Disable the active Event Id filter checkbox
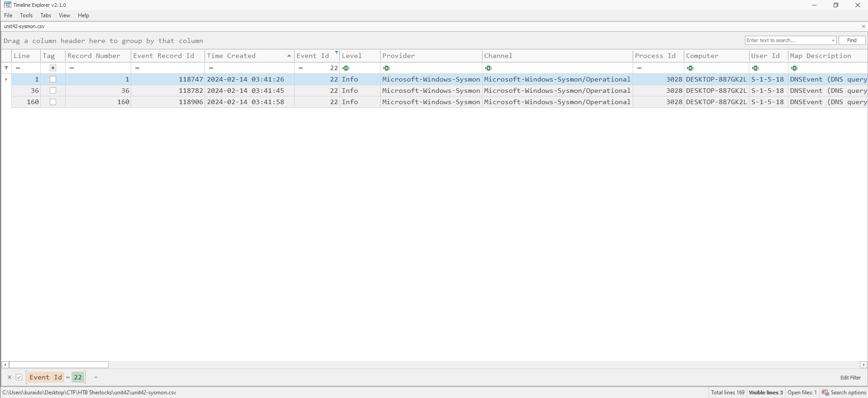 coord(19,377)
